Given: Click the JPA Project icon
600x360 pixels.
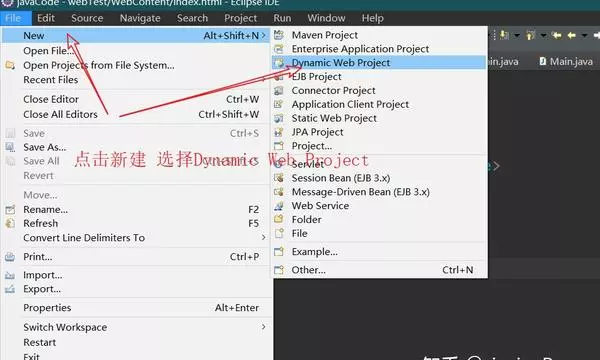Looking at the screenshot, I should 279,132.
